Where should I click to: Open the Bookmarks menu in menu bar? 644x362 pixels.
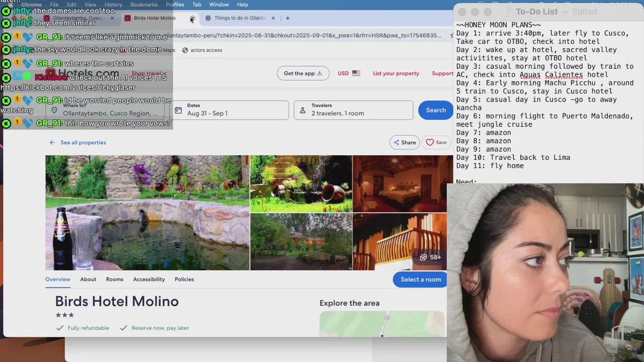[x=144, y=5]
